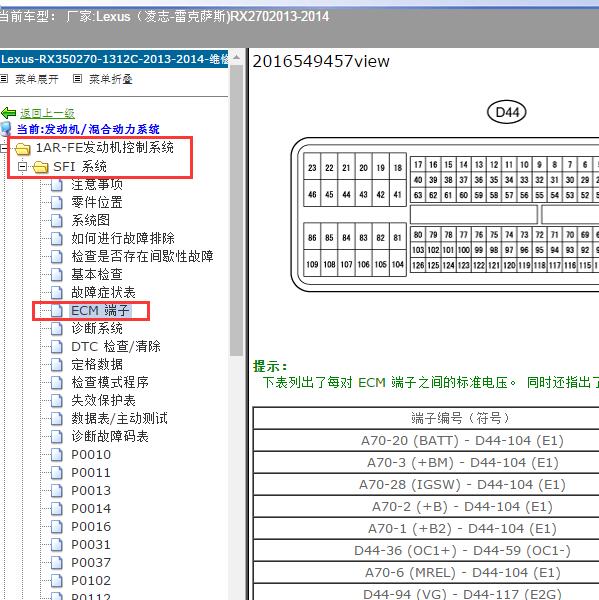Select the ECM 端子 tree item

point(100,310)
